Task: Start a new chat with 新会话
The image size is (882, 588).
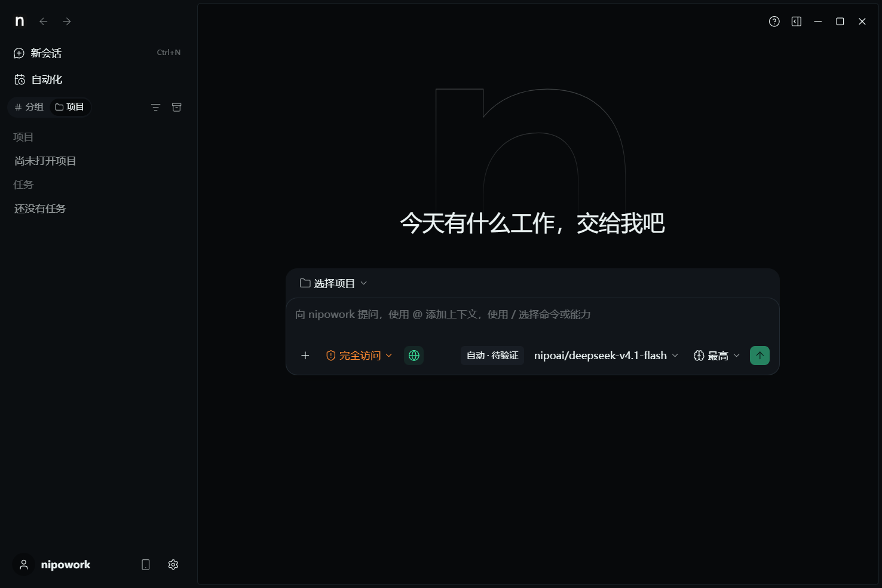Action: coord(97,53)
